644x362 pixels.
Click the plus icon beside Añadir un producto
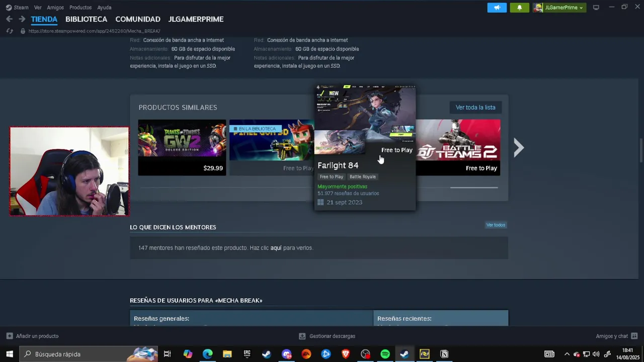10,336
